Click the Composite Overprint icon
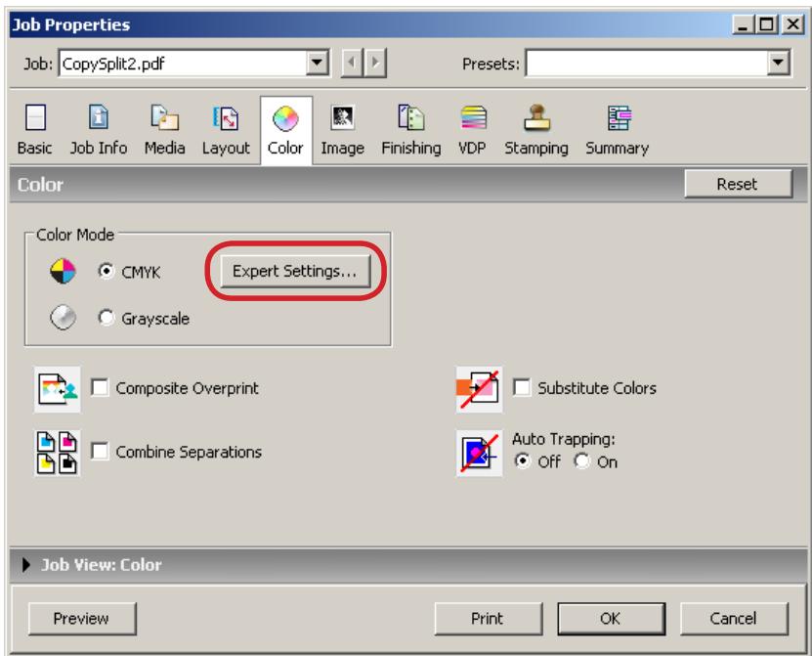 coord(58,389)
